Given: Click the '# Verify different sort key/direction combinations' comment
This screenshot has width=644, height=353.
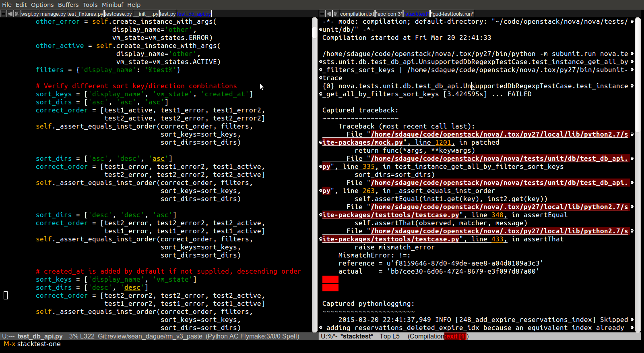Looking at the screenshot, I should [136, 86].
